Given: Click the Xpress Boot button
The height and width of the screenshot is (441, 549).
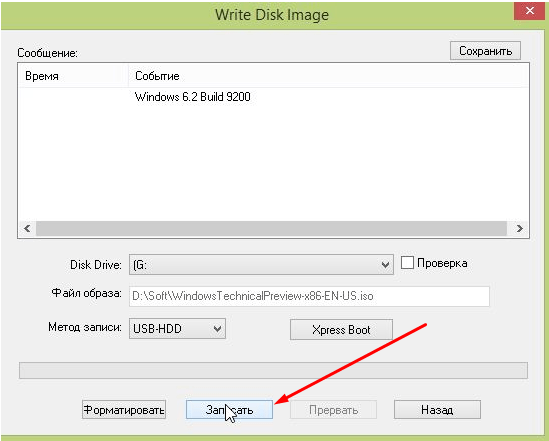Looking at the screenshot, I should [x=341, y=330].
